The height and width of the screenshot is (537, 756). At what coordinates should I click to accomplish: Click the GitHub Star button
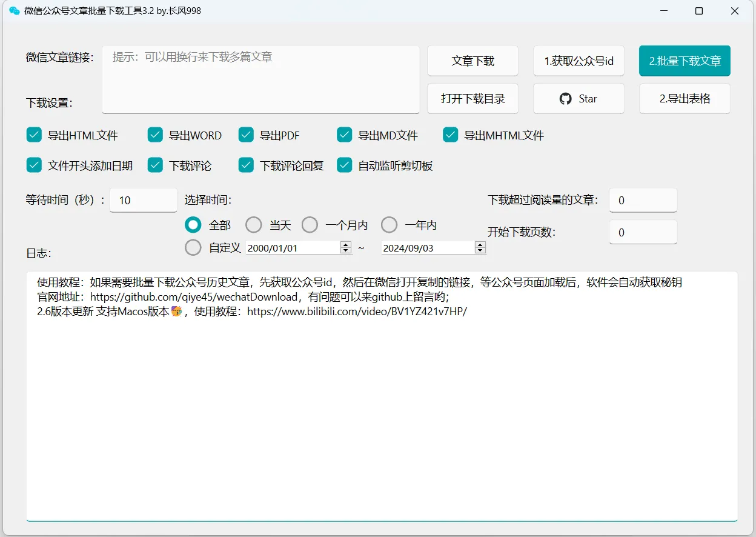pos(579,99)
